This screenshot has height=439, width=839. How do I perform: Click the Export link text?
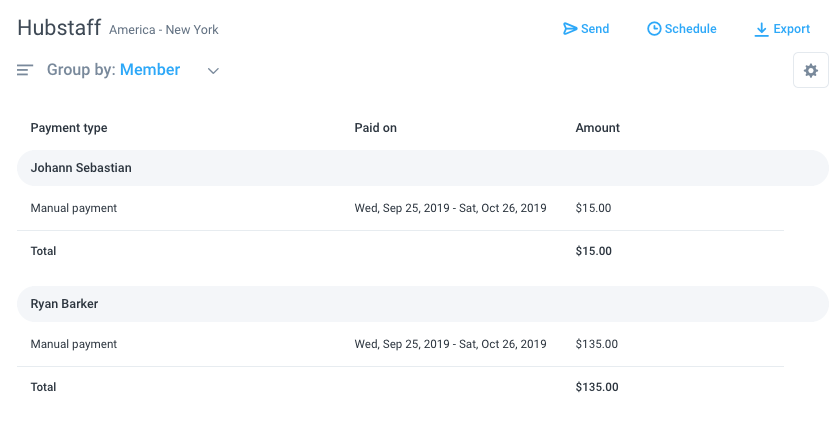791,29
